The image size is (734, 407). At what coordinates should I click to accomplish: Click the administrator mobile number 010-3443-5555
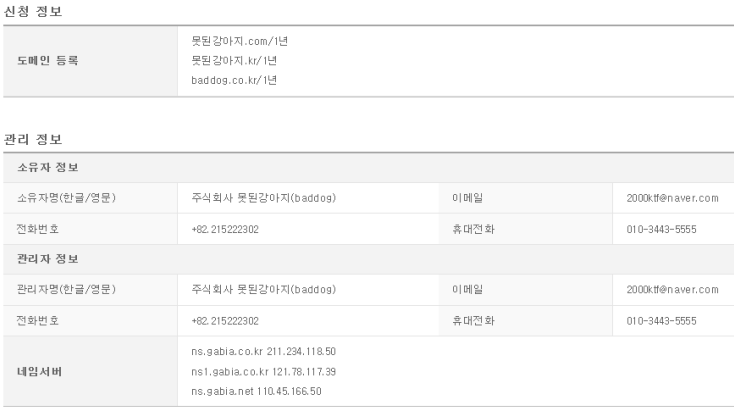point(661,321)
